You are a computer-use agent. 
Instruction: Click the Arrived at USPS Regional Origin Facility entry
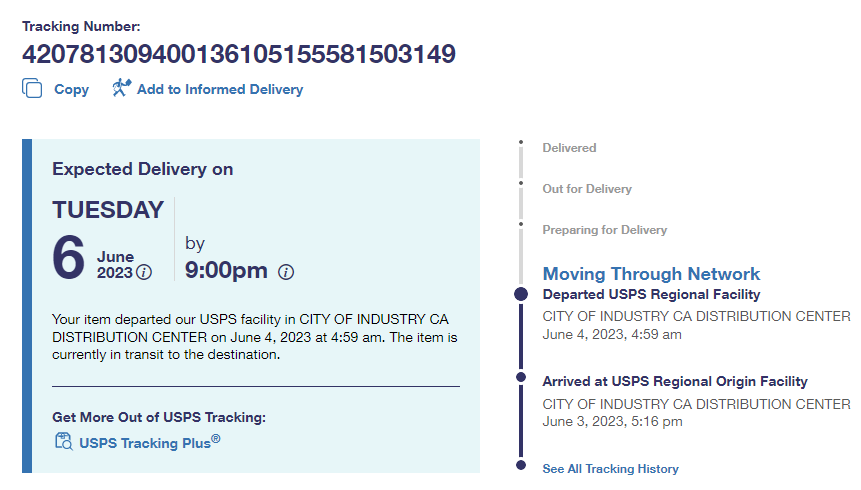tap(675, 381)
